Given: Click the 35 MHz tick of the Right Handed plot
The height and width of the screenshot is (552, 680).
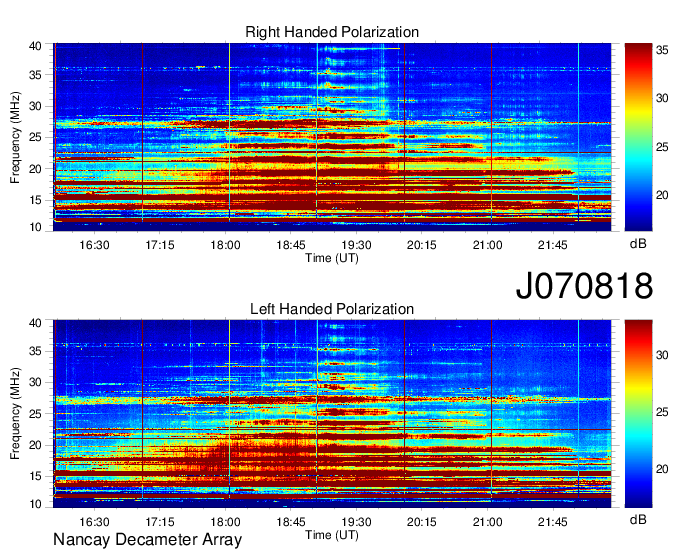Looking at the screenshot, I should 35,75.
